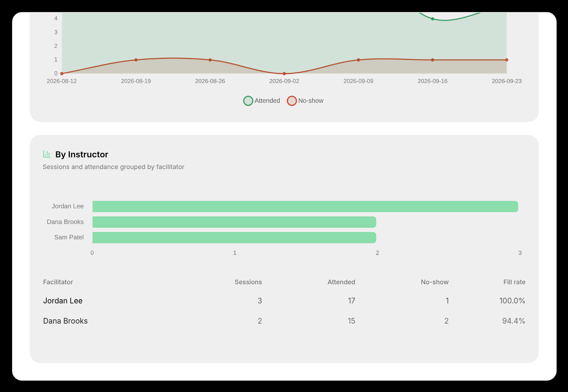568x392 pixels.
Task: Select the 2026-09-02 No-show data point
Action: click(x=284, y=74)
